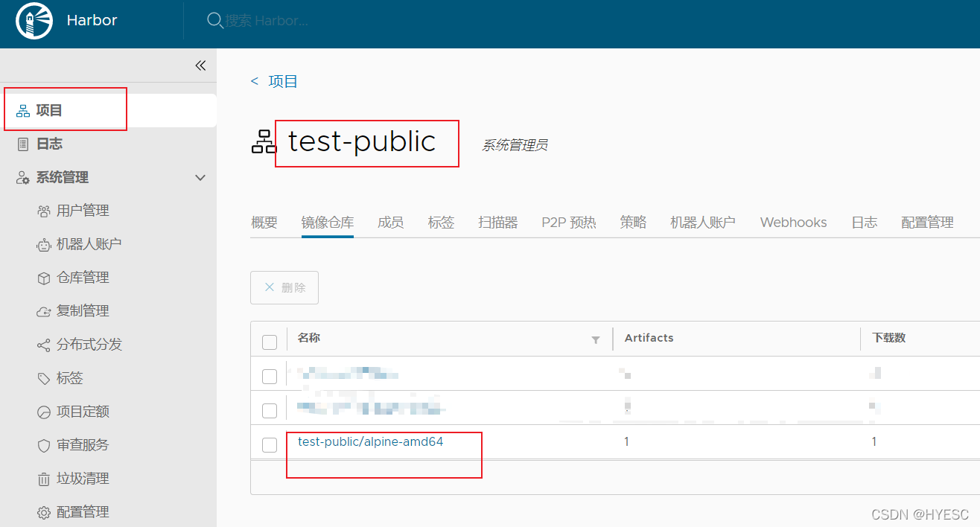
Task: Click the 名称 column header
Action: [309, 337]
